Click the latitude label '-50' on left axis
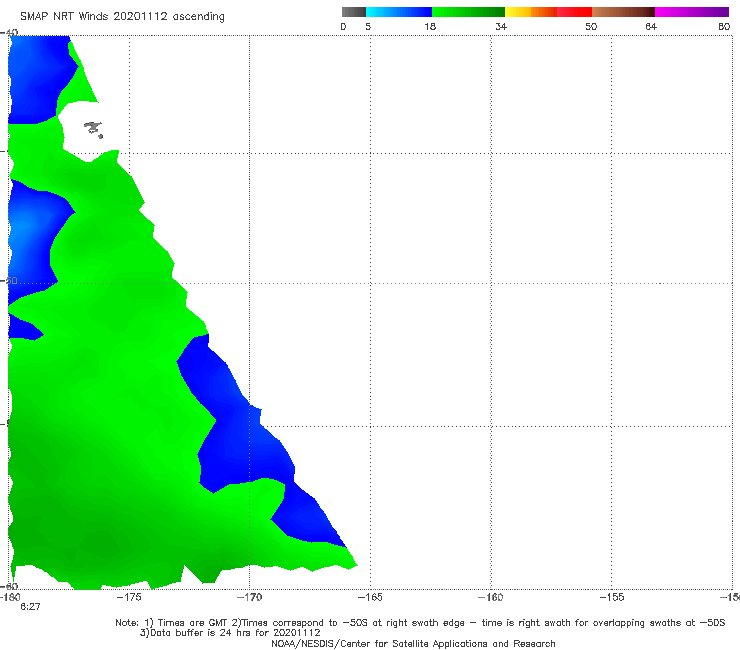 pyautogui.click(x=9, y=281)
